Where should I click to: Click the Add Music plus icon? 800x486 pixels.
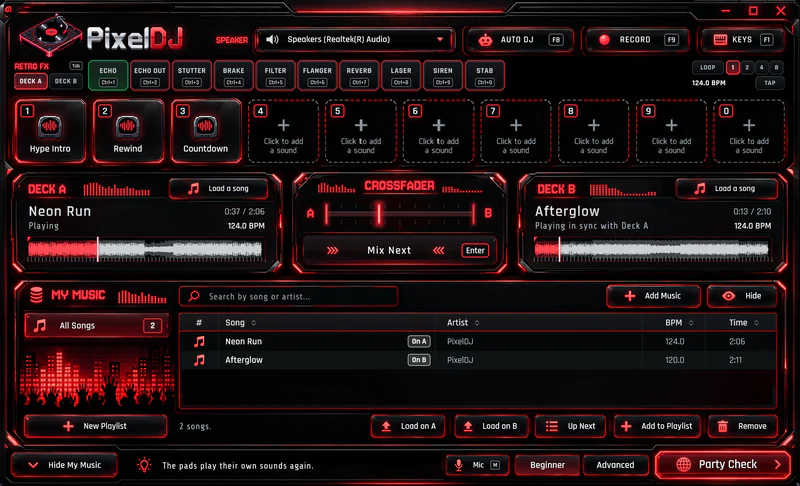pos(630,296)
